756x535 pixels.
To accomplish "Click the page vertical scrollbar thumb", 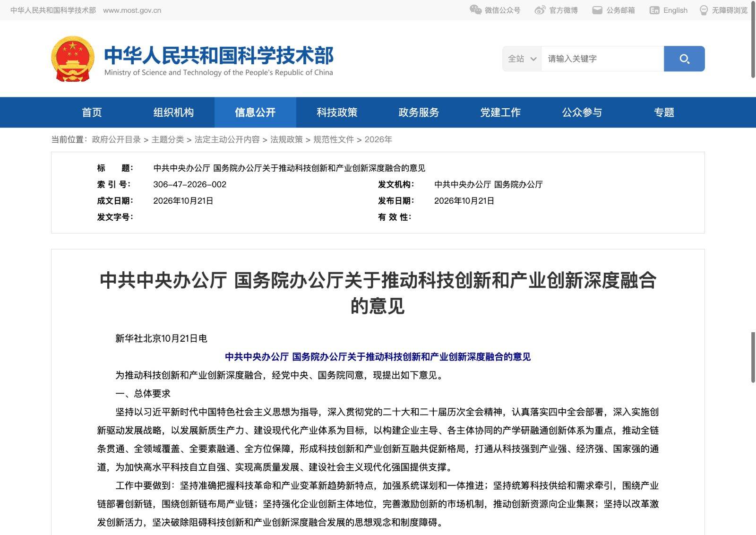I will coord(753,39).
